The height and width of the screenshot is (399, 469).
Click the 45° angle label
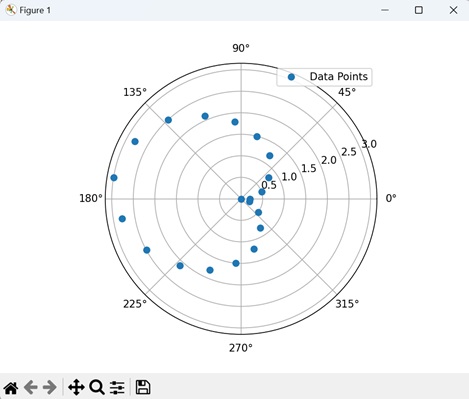(347, 92)
